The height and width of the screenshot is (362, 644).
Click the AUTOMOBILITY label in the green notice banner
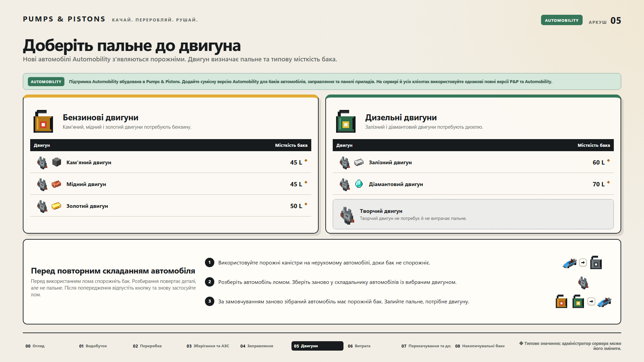(46, 81)
